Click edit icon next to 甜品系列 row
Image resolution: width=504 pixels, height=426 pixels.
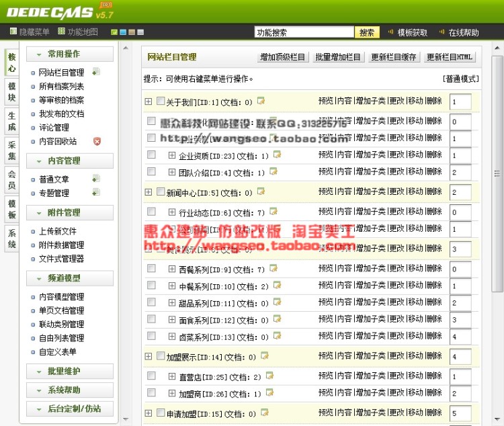coord(277,302)
